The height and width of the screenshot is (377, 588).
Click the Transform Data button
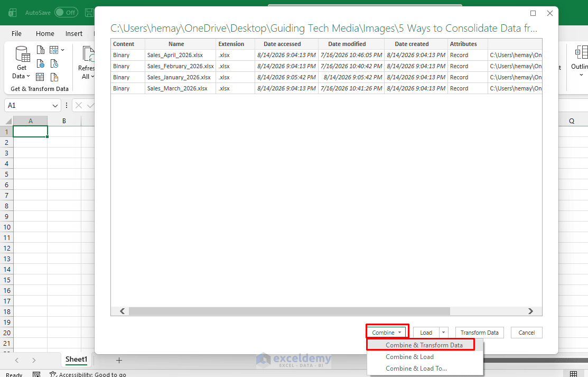pos(480,333)
